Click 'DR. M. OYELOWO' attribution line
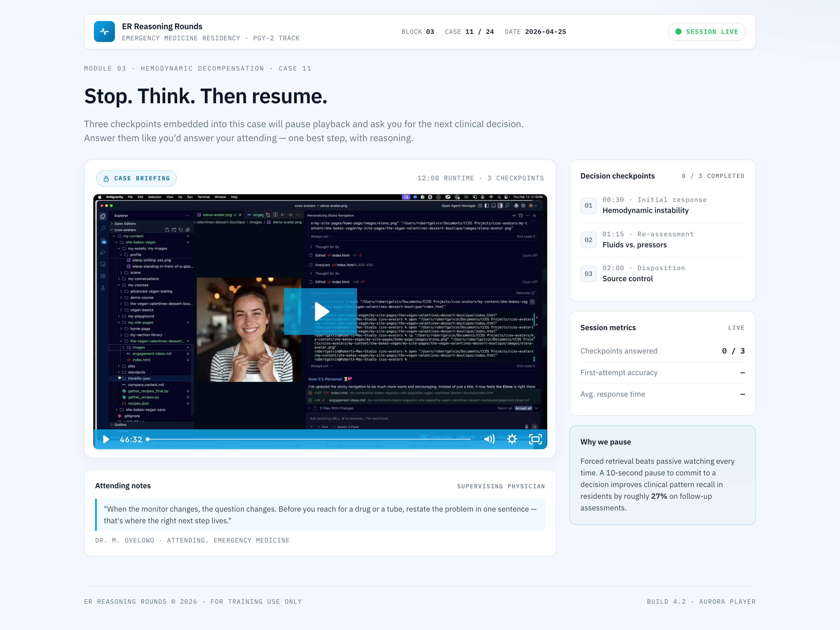Image resolution: width=840 pixels, height=630 pixels. 192,541
